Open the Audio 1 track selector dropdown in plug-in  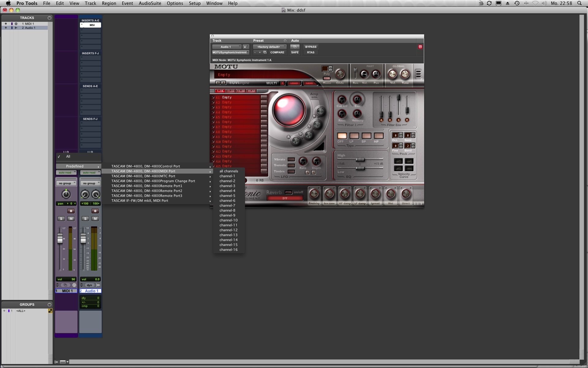(227, 47)
